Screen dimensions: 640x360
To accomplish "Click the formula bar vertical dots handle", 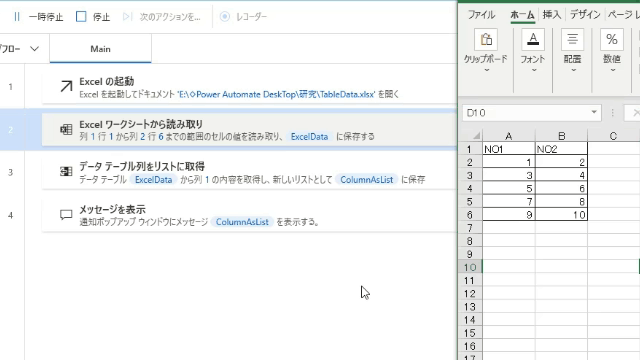I will click(613, 113).
